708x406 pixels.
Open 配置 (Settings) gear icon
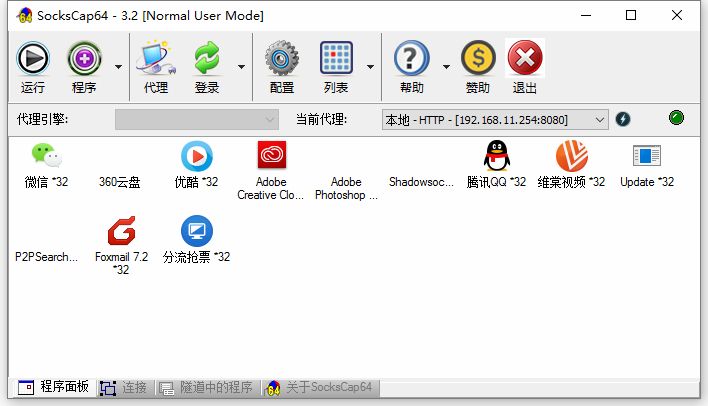tap(282, 58)
